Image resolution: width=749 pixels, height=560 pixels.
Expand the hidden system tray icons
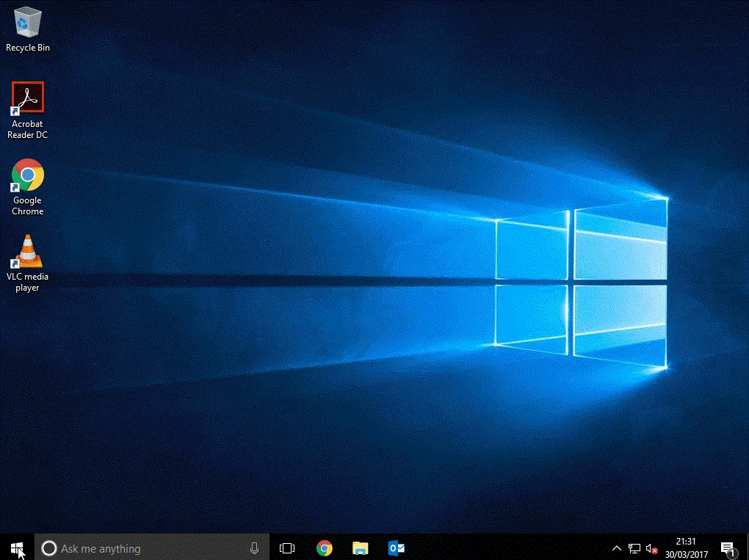pos(615,548)
